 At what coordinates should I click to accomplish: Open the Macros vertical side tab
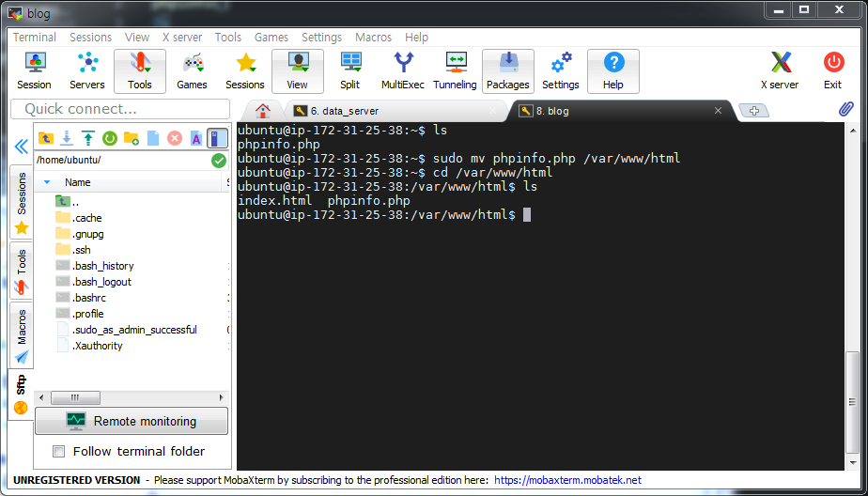click(x=22, y=335)
